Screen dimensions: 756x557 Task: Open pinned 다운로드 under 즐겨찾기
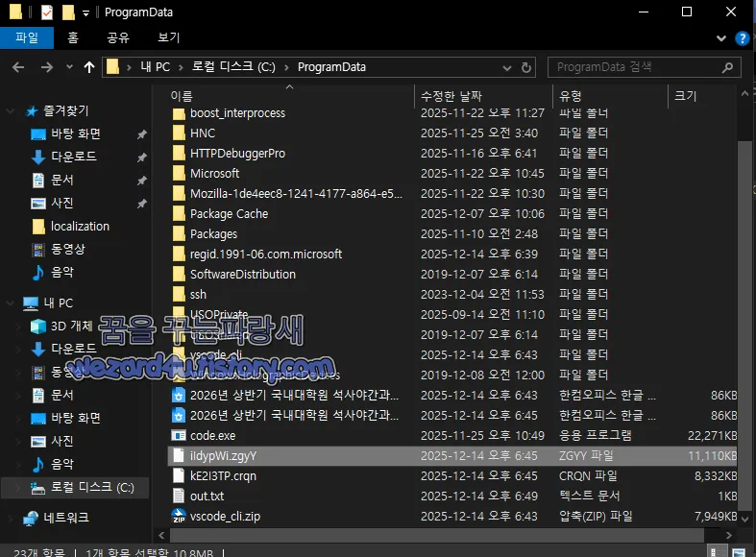(74, 157)
